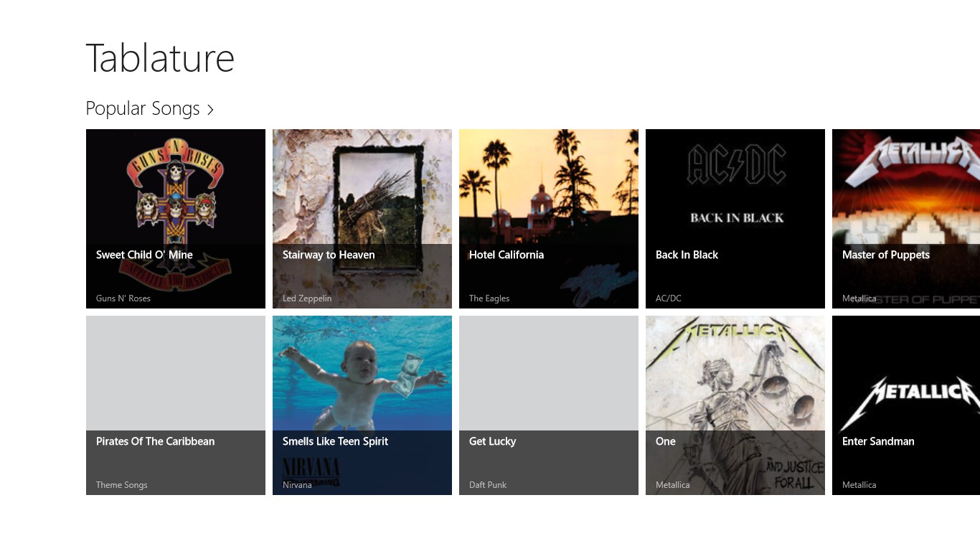The width and height of the screenshot is (980, 551).
Task: Click the Led Zeppelin artist name
Action: (307, 298)
